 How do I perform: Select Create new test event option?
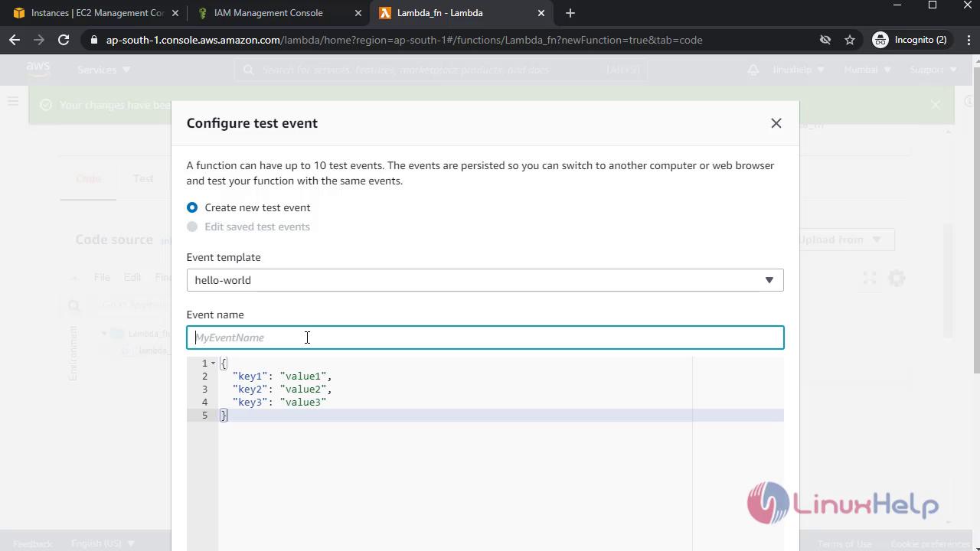tap(192, 207)
